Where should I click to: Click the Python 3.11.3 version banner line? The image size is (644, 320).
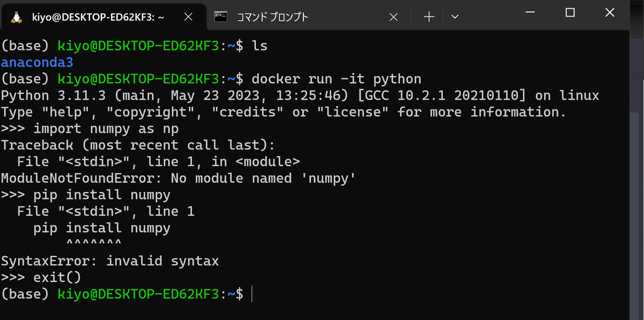300,96
